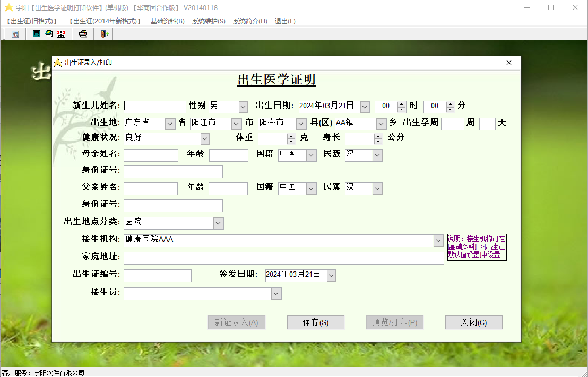Expand the mother's 民族 dropdown
This screenshot has height=377, width=588.
click(x=378, y=155)
